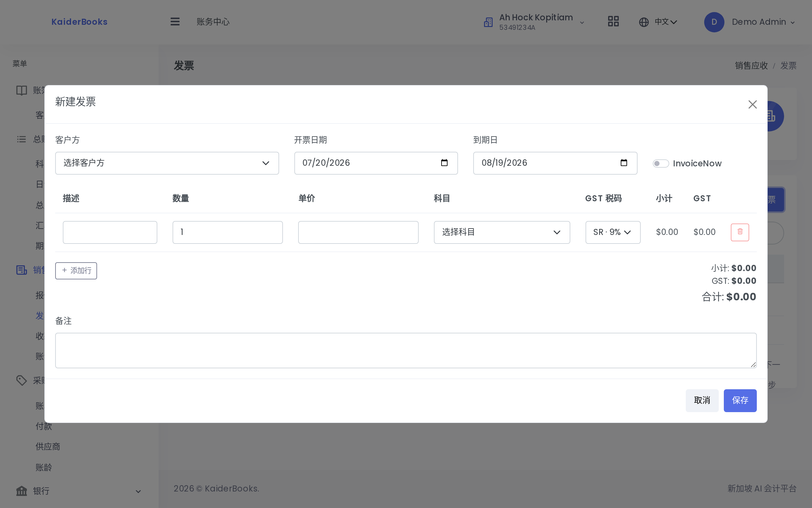
Task: Open the SR · 9% GST code dropdown
Action: pyautogui.click(x=613, y=232)
